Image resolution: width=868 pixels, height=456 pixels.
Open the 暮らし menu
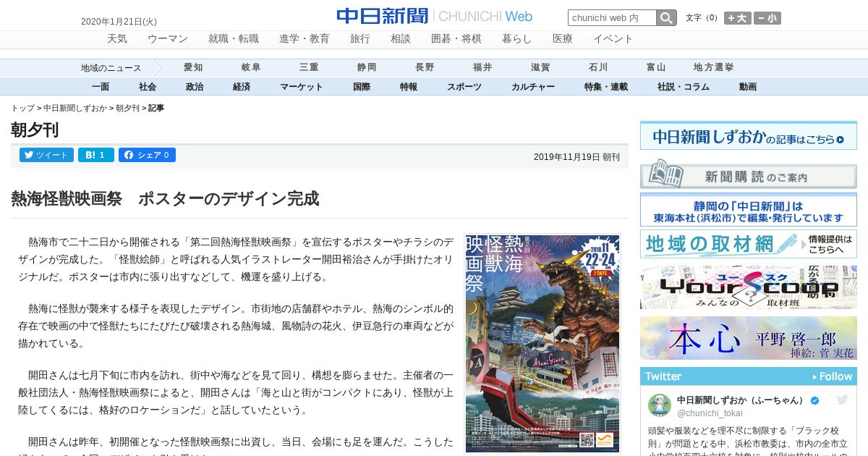tap(517, 38)
